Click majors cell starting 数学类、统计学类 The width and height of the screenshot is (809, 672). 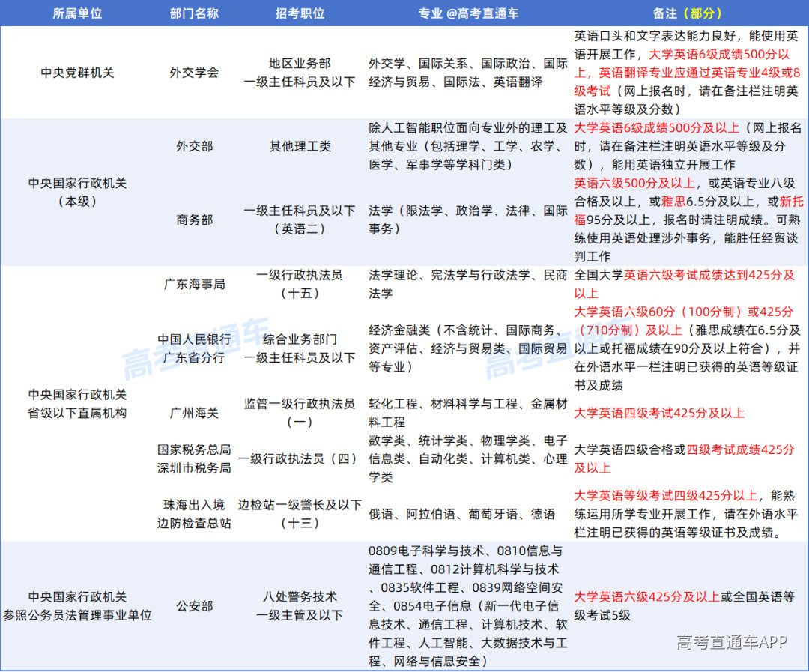tap(468, 458)
